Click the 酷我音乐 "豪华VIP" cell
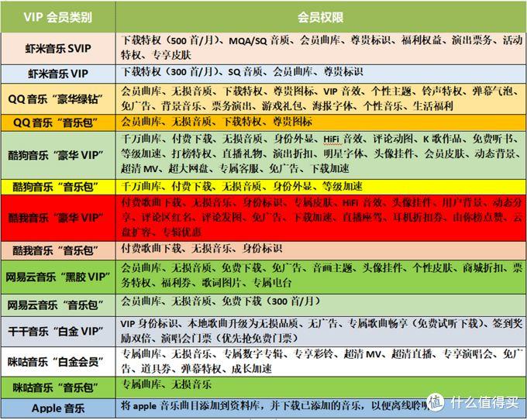527x420 pixels. (58, 218)
